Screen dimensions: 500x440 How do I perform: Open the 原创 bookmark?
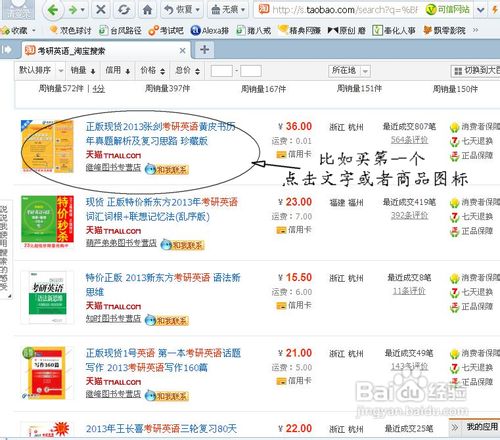click(x=347, y=31)
